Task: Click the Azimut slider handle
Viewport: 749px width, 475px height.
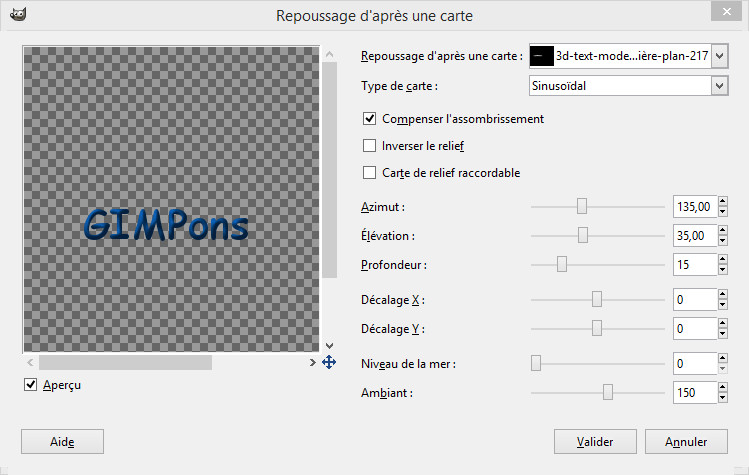Action: 581,206
